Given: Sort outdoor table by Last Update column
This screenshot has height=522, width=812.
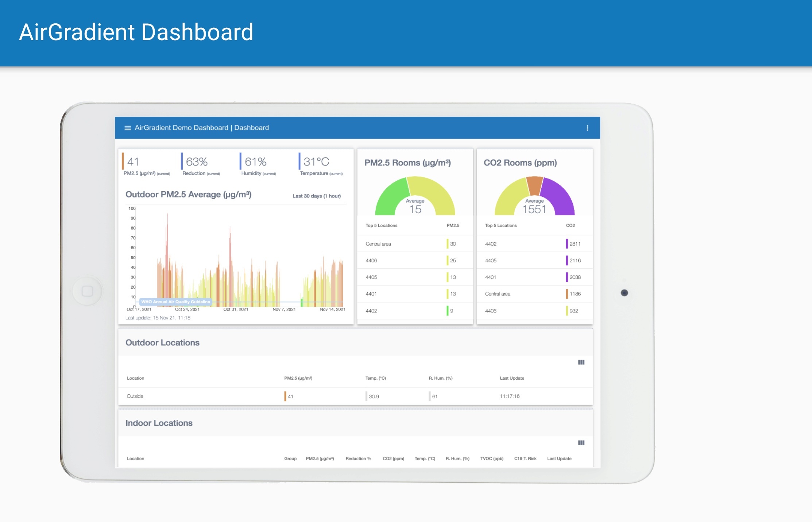Looking at the screenshot, I should 511,378.
